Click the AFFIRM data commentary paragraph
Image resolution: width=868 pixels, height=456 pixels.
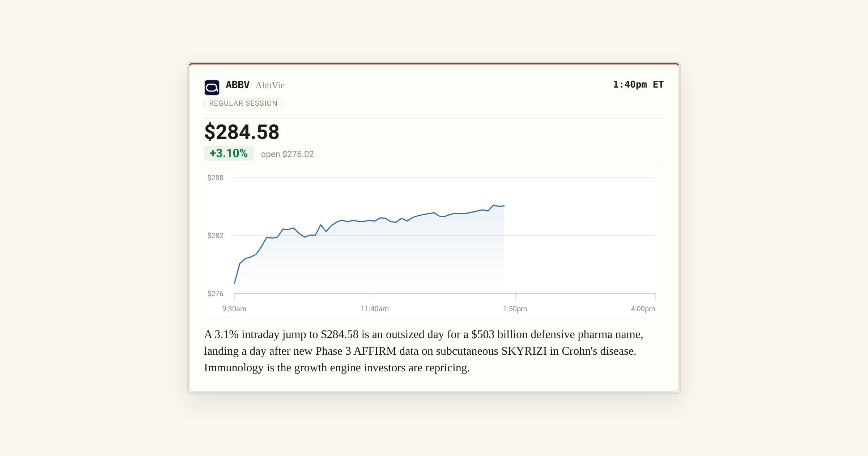[x=424, y=351]
